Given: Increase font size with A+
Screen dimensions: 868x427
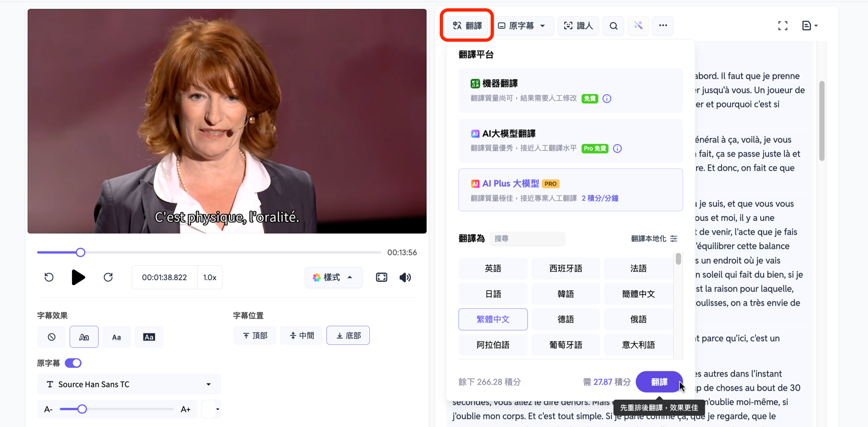Looking at the screenshot, I should tap(185, 409).
